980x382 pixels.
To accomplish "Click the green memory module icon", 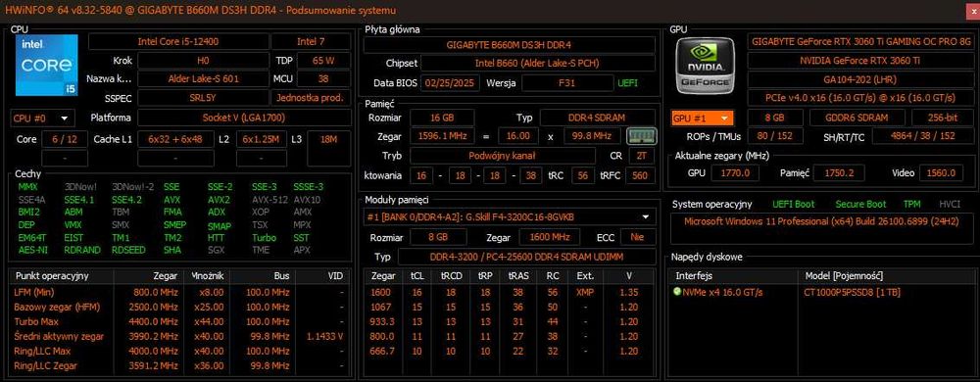I will click(x=641, y=135).
